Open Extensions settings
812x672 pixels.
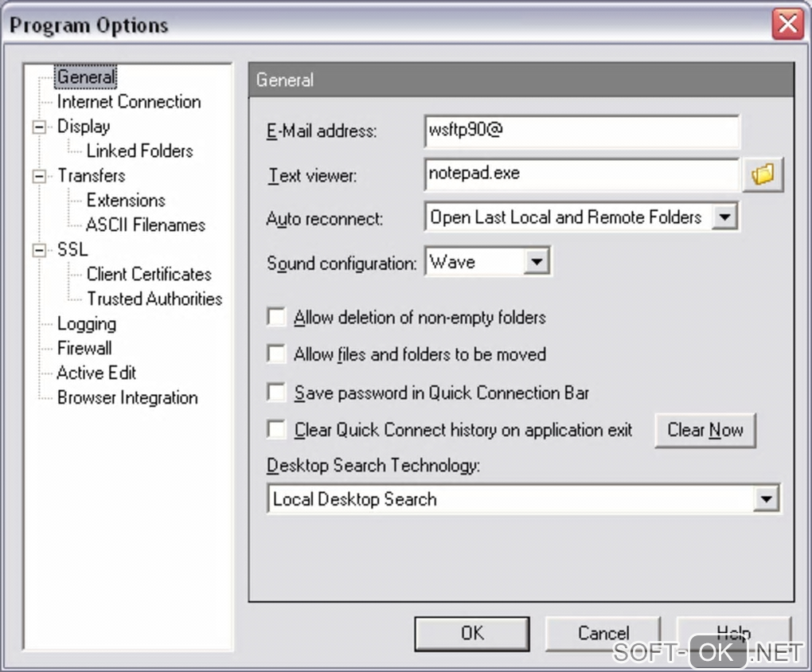point(126,200)
